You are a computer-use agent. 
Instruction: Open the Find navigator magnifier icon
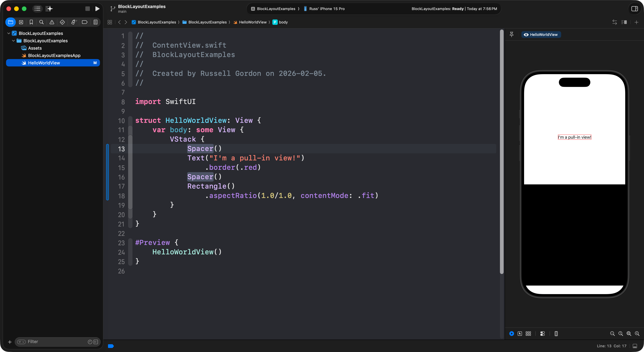coord(41,22)
